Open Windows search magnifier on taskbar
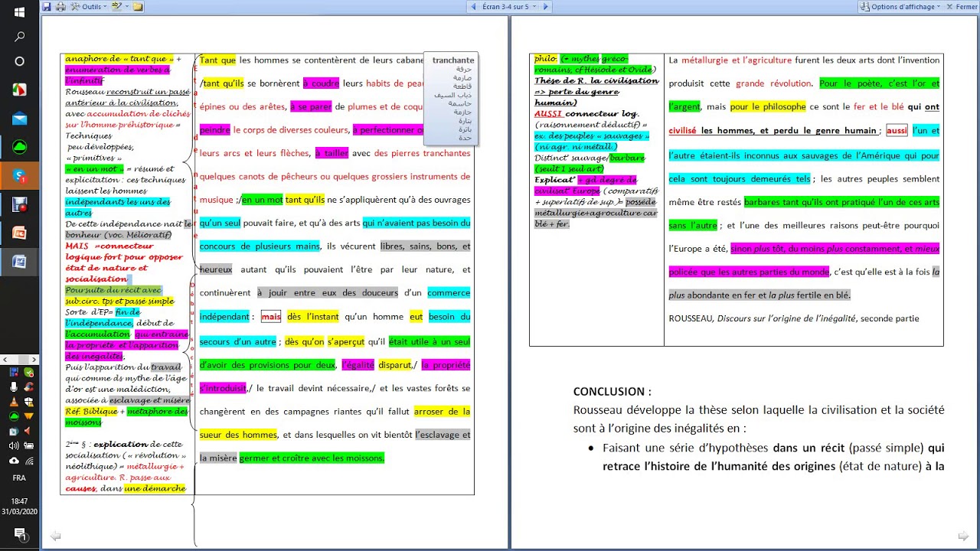 click(x=19, y=37)
